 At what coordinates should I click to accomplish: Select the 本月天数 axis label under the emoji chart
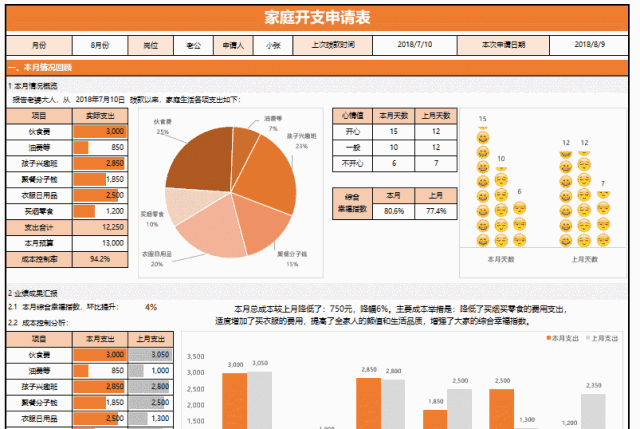(501, 259)
